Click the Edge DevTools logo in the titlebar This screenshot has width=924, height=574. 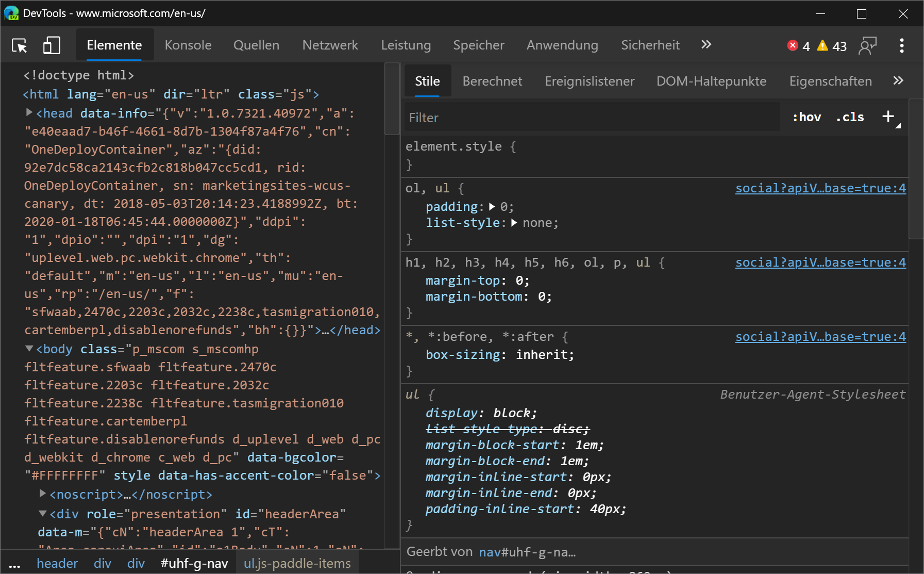pos(11,13)
